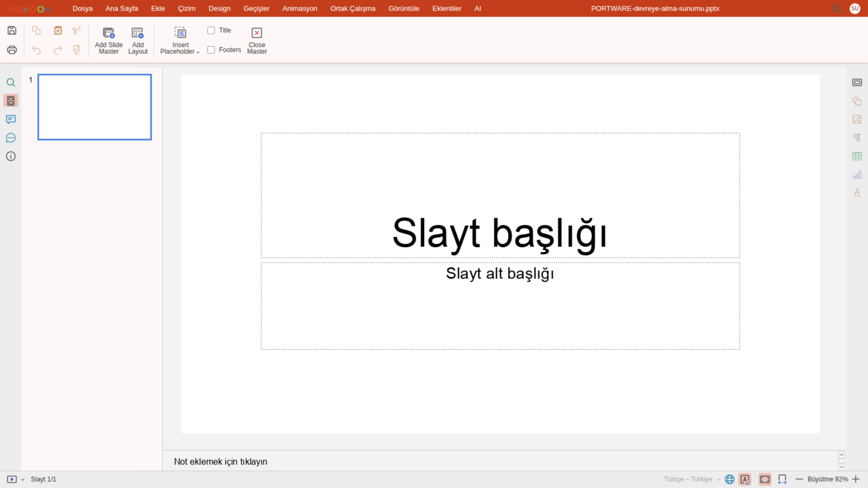Click the search icon in title bar
Image resolution: width=868 pixels, height=488 pixels.
(x=836, y=8)
